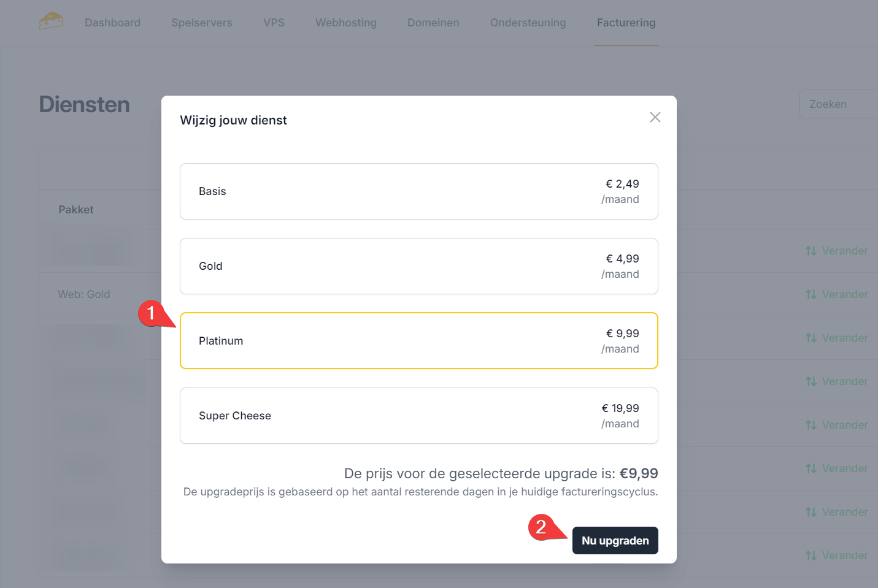878x588 pixels.
Task: Pick the Super Cheese plan
Action: (418, 416)
